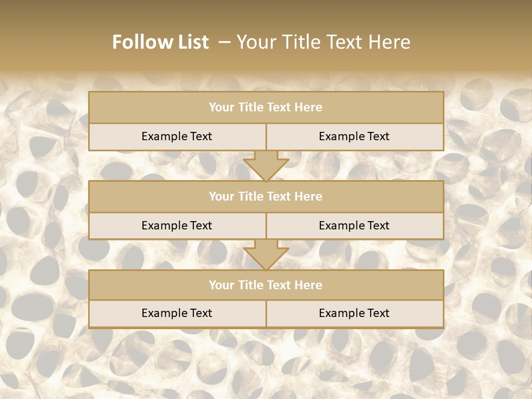Viewport: 532px width, 399px height.
Task: Select the middle block's left Example Text cell
Action: [177, 226]
